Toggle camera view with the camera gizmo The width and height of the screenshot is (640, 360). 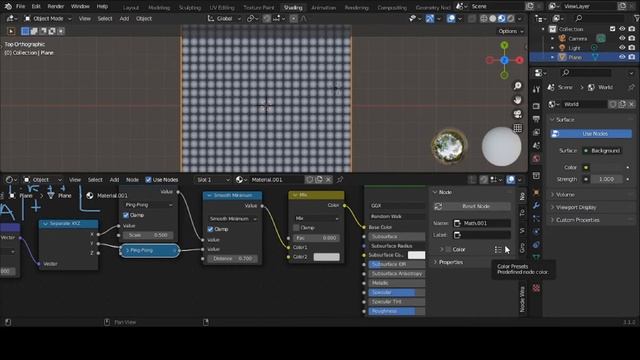(518, 114)
